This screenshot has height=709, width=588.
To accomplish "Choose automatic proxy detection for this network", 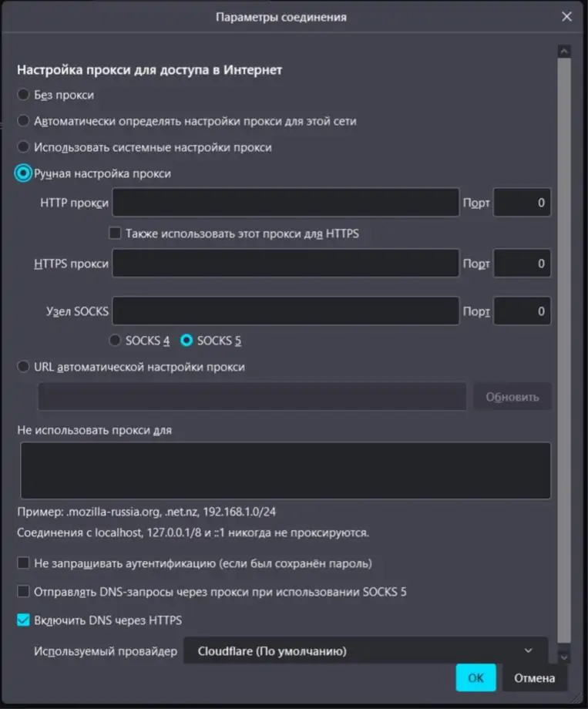I will pos(23,121).
